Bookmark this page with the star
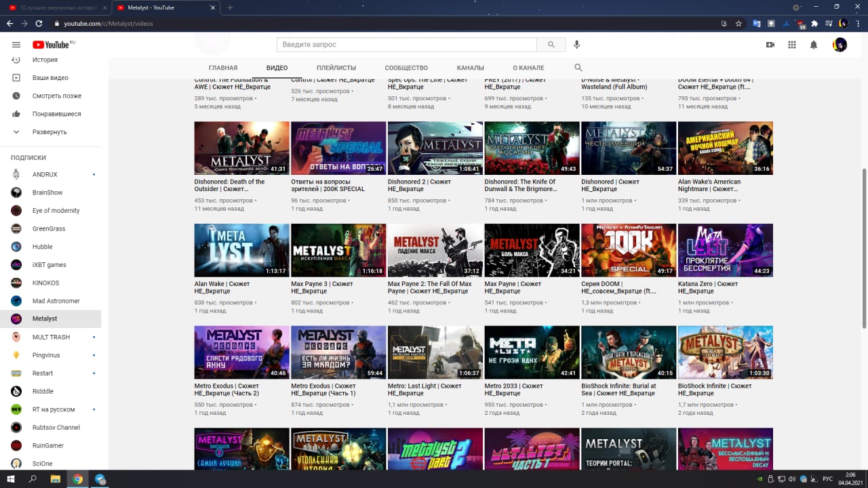 pyautogui.click(x=738, y=23)
